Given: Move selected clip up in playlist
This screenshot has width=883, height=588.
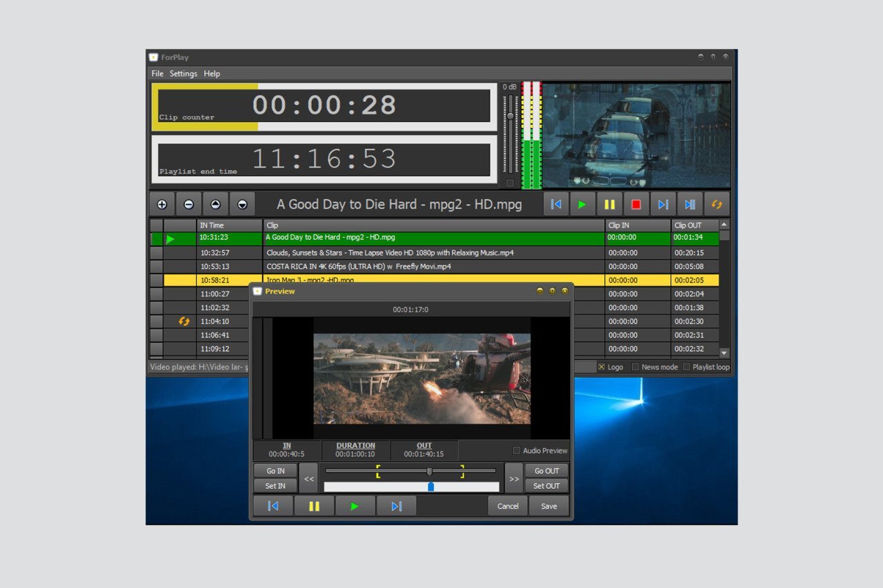Looking at the screenshot, I should [215, 205].
